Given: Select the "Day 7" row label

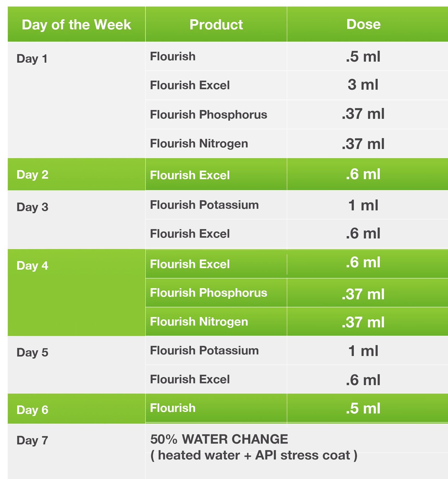Looking at the screenshot, I should (x=32, y=440).
